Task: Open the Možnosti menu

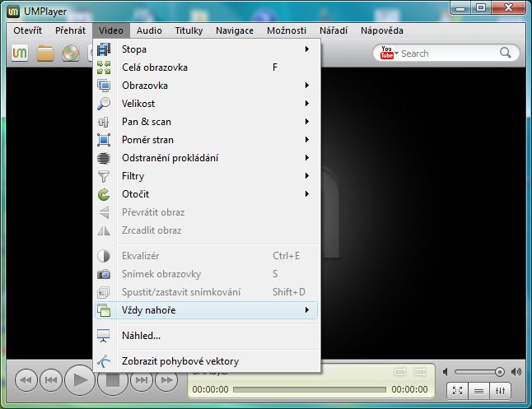Action: coord(287,30)
